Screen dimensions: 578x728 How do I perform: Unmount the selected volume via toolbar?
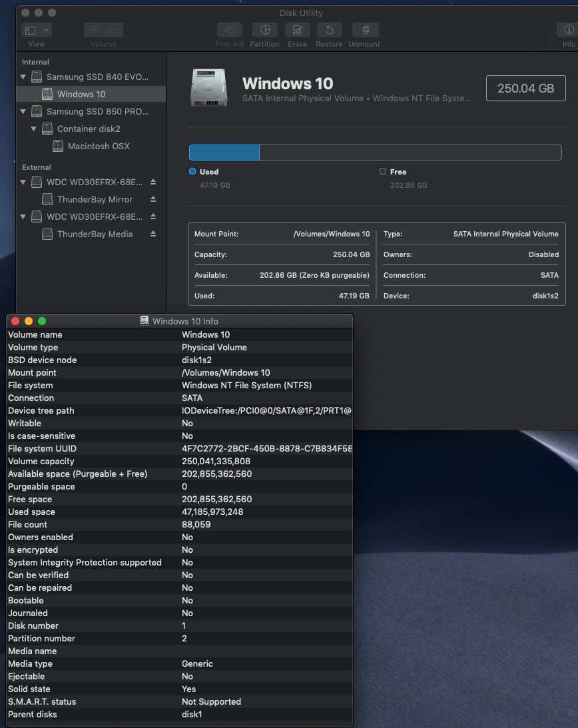(366, 30)
